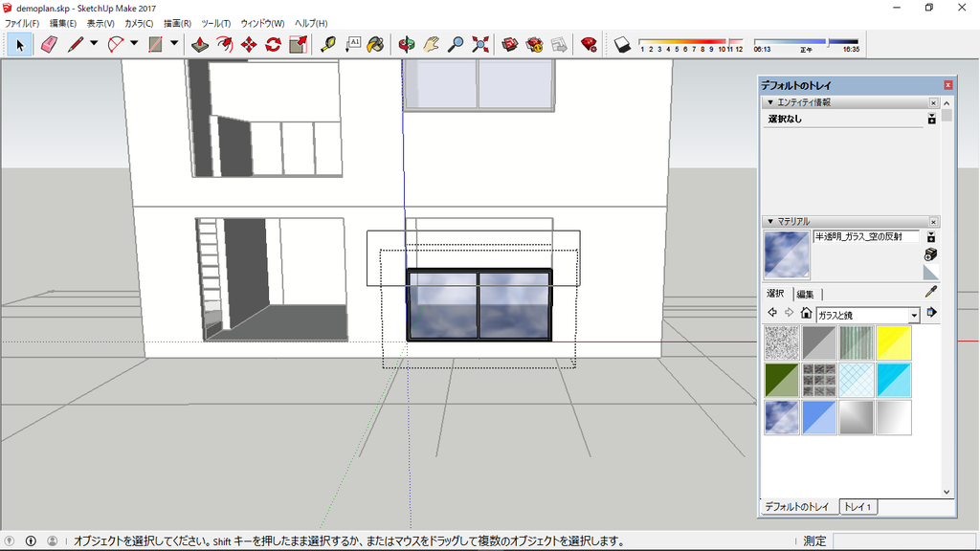Go back in material library
This screenshot has height=551, width=980.
tap(772, 313)
